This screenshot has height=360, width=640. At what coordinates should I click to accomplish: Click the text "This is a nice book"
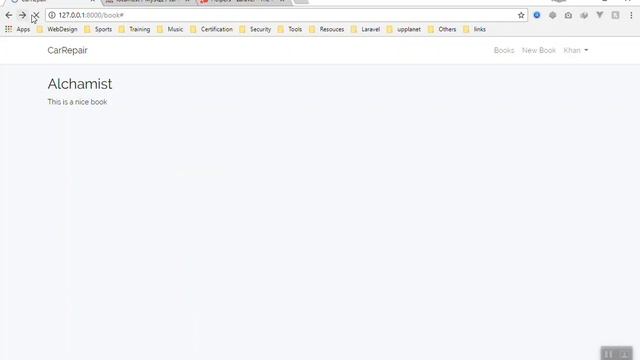pyautogui.click(x=77, y=102)
